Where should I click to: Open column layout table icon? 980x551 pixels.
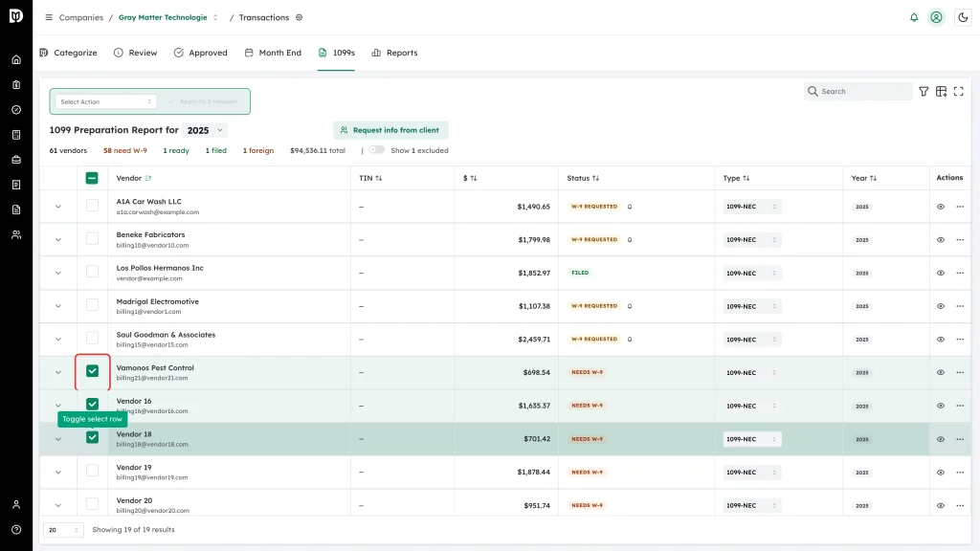pos(942,91)
